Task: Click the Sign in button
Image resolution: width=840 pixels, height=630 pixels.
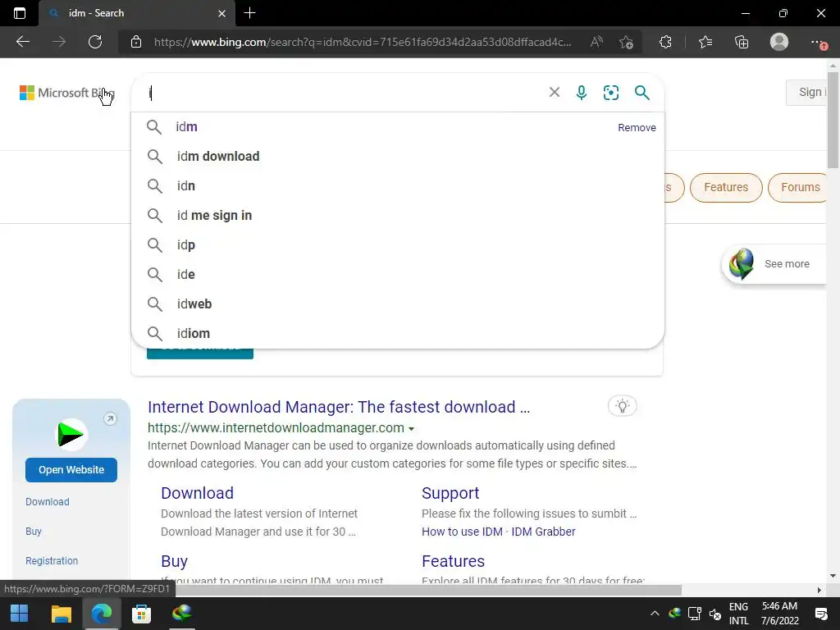Action: pyautogui.click(x=807, y=92)
